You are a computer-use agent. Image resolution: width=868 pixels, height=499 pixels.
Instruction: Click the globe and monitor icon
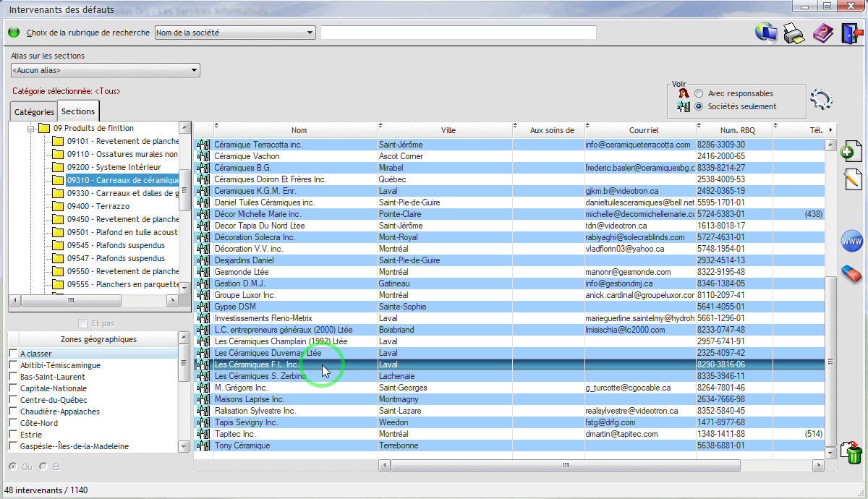766,33
